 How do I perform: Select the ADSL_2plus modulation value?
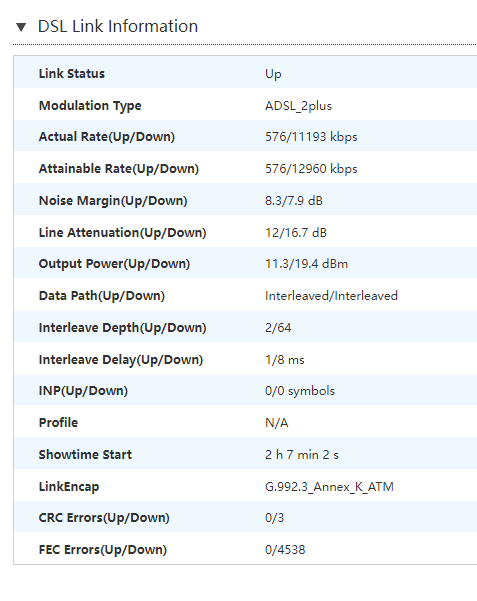298,106
